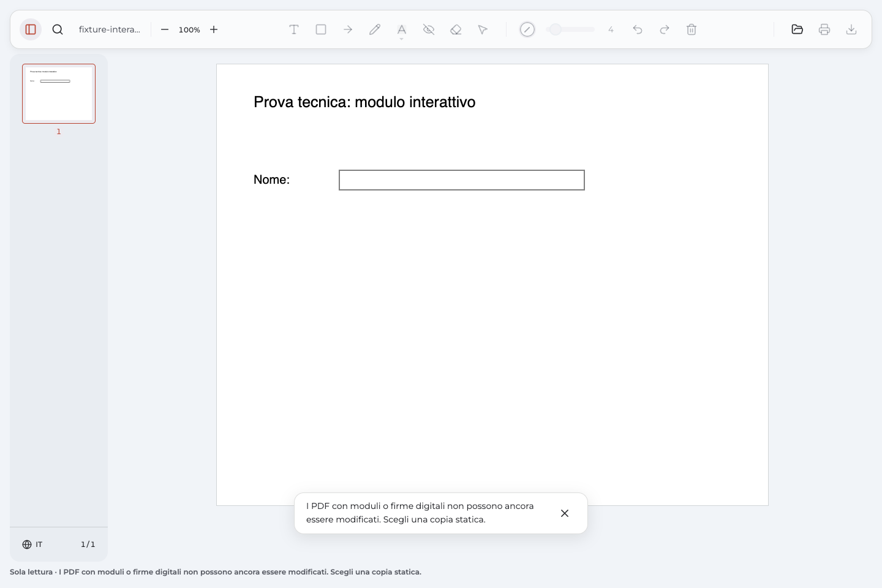Image resolution: width=882 pixels, height=588 pixels.
Task: Select the pointer selection tool
Action: pyautogui.click(x=483, y=29)
